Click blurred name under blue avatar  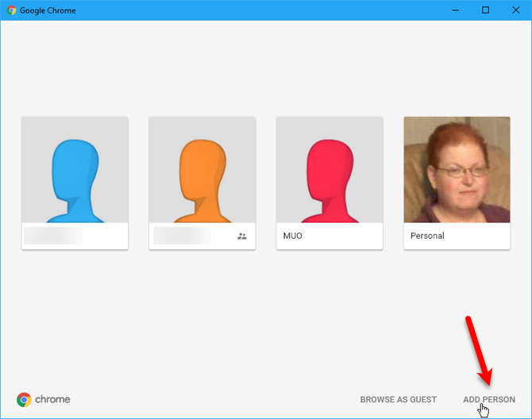click(53, 236)
